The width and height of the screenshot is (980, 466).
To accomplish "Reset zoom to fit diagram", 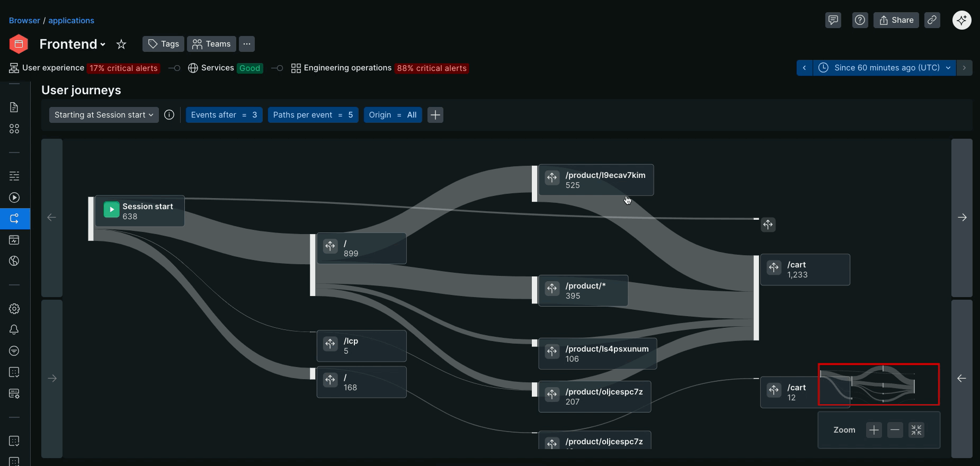I will pos(916,430).
